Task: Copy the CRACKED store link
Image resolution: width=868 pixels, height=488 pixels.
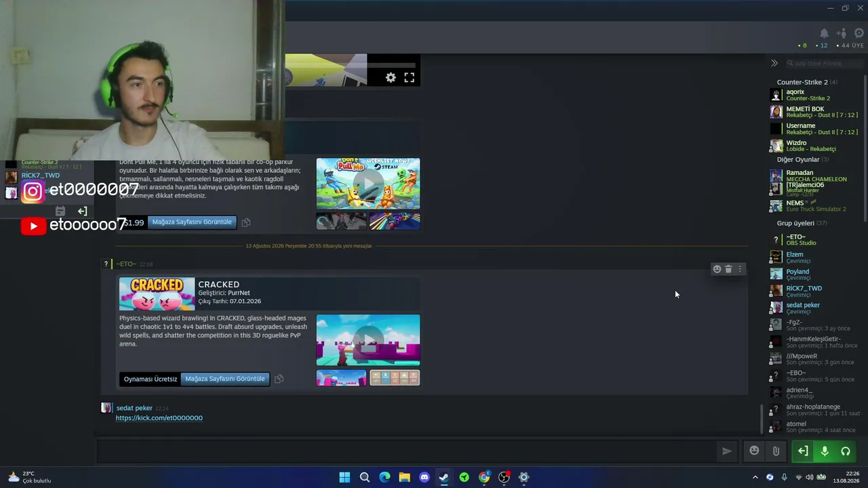Action: coord(279,379)
